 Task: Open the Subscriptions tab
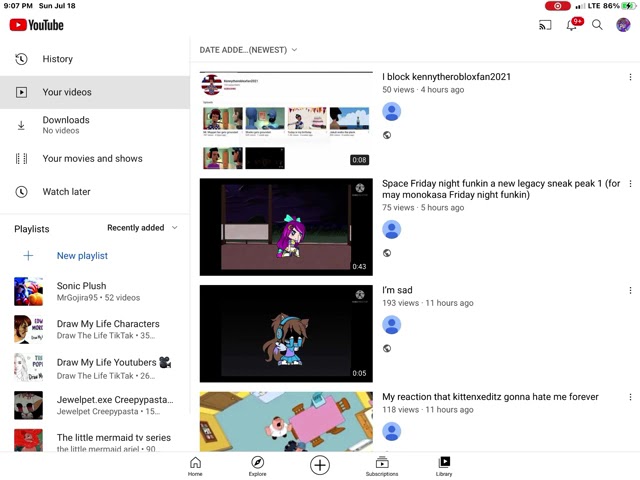point(382,466)
